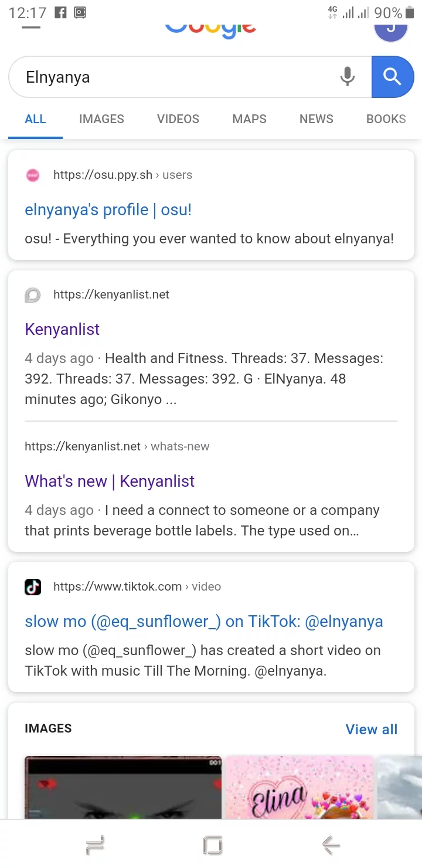Switch to the IMAGES tab
The width and height of the screenshot is (422, 868).
[x=101, y=119]
